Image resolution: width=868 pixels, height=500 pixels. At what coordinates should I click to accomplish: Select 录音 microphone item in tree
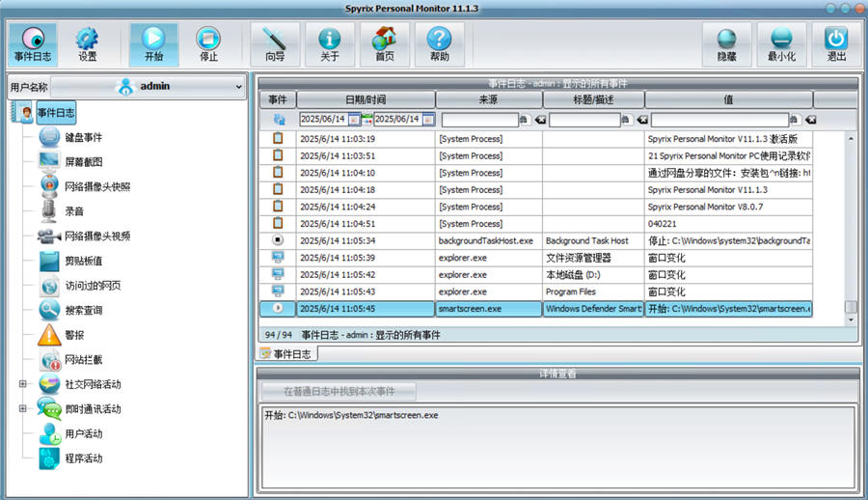coord(73,211)
